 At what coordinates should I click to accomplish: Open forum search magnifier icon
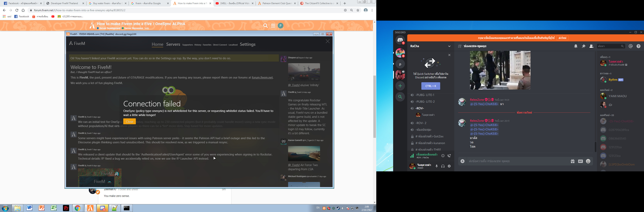pos(266,26)
